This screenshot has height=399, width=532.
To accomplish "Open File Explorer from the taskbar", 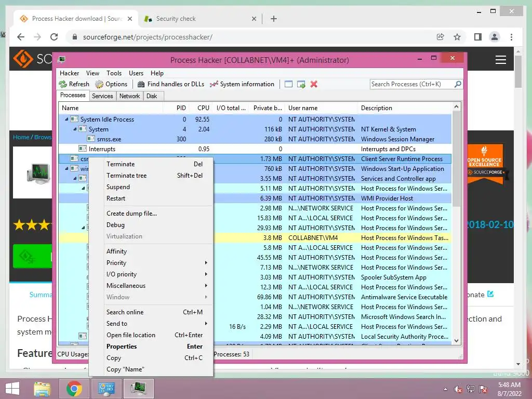I will point(42,389).
